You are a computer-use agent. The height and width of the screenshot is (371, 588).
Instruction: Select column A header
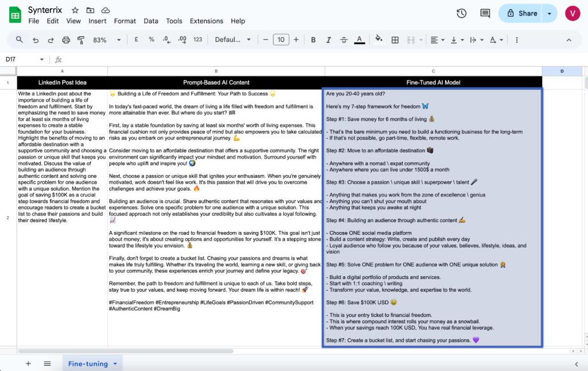62,71
